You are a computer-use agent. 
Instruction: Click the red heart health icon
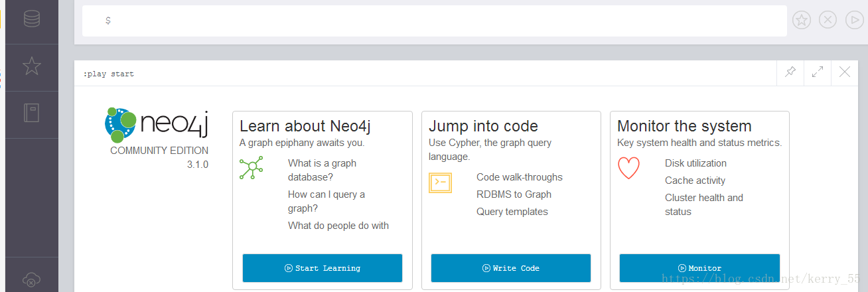tap(628, 168)
